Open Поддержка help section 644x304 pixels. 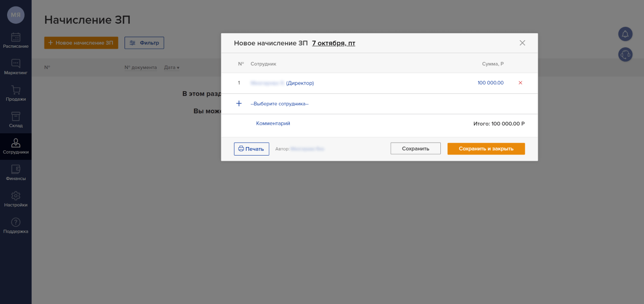click(x=16, y=226)
